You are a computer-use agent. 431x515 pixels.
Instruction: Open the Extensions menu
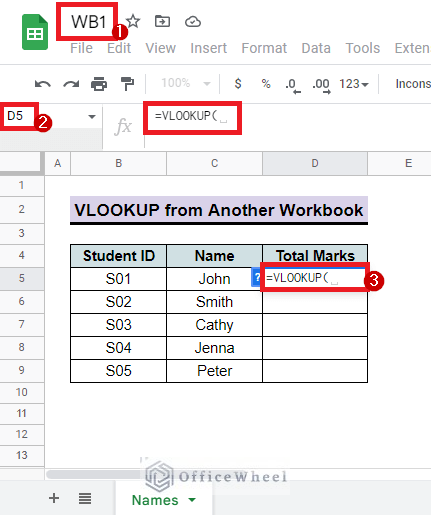pos(413,48)
